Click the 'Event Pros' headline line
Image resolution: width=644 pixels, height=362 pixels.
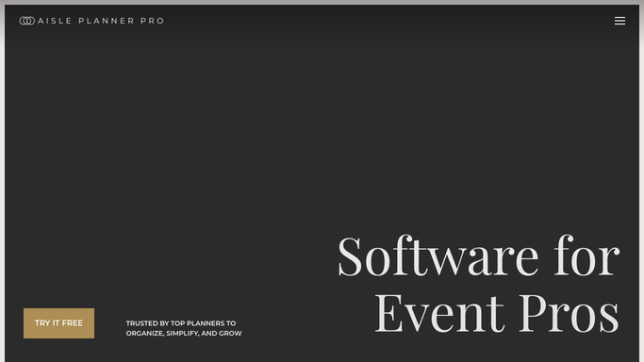click(497, 313)
